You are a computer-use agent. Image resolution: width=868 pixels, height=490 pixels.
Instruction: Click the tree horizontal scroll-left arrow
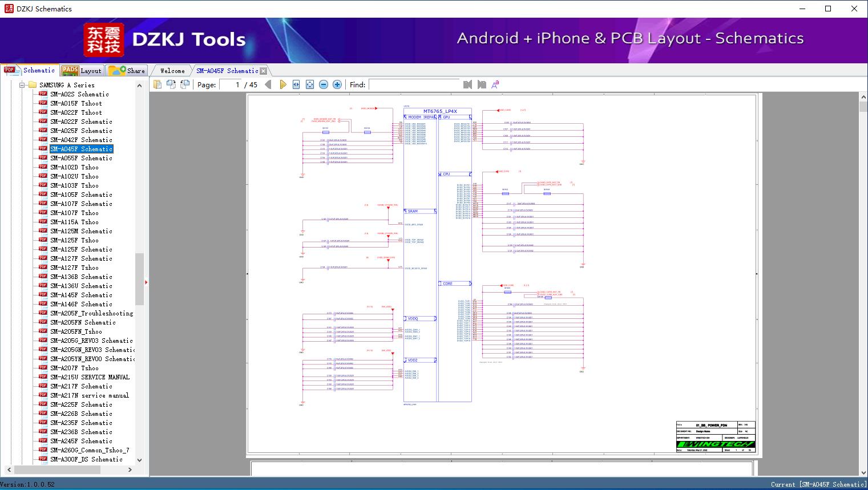click(8, 469)
